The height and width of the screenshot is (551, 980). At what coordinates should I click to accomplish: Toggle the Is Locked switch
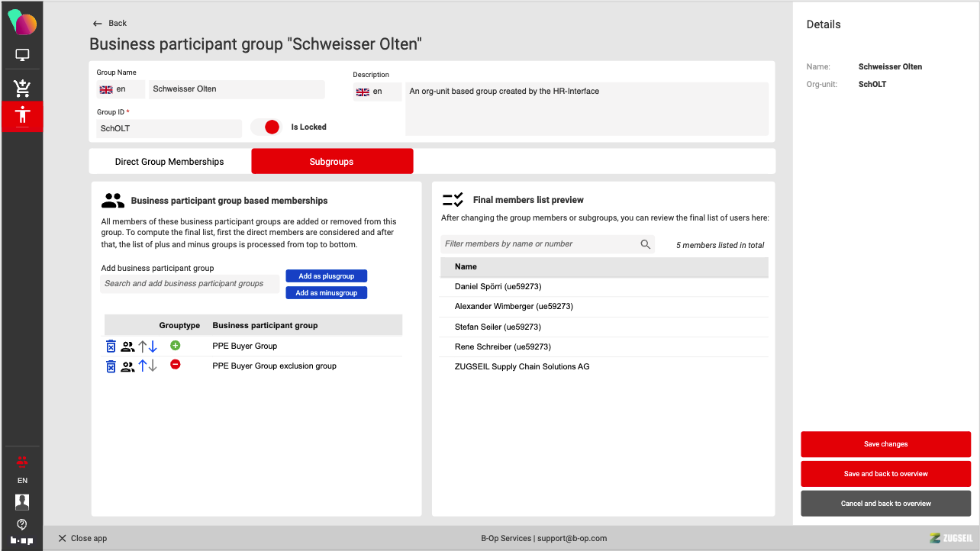click(x=266, y=127)
